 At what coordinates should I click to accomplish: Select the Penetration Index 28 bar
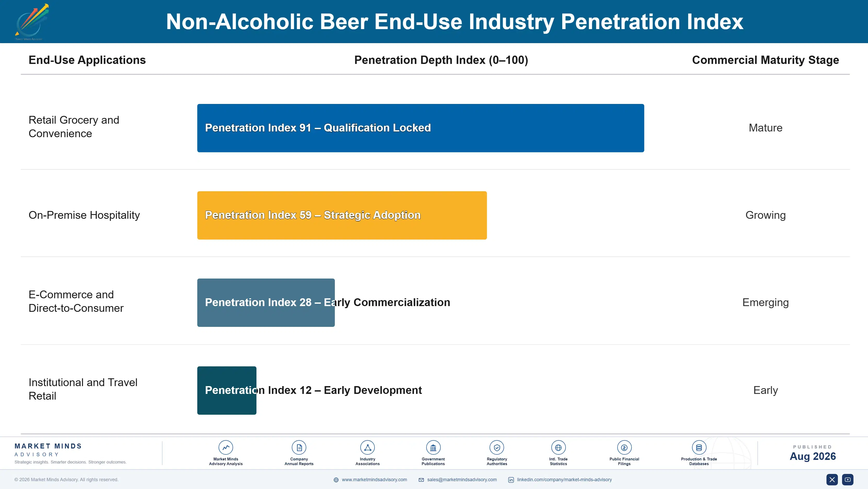266,302
